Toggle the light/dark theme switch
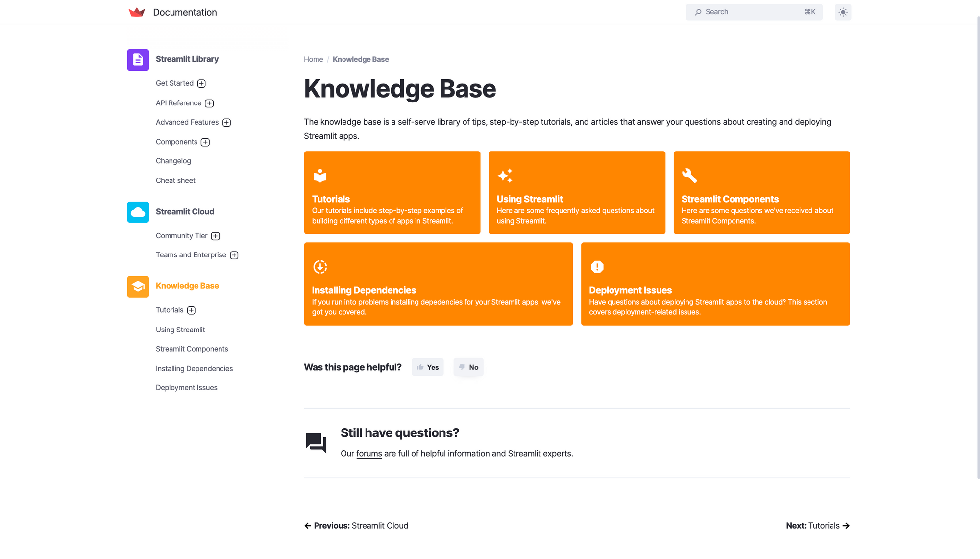Screen dimensions: 980x559 pos(843,12)
